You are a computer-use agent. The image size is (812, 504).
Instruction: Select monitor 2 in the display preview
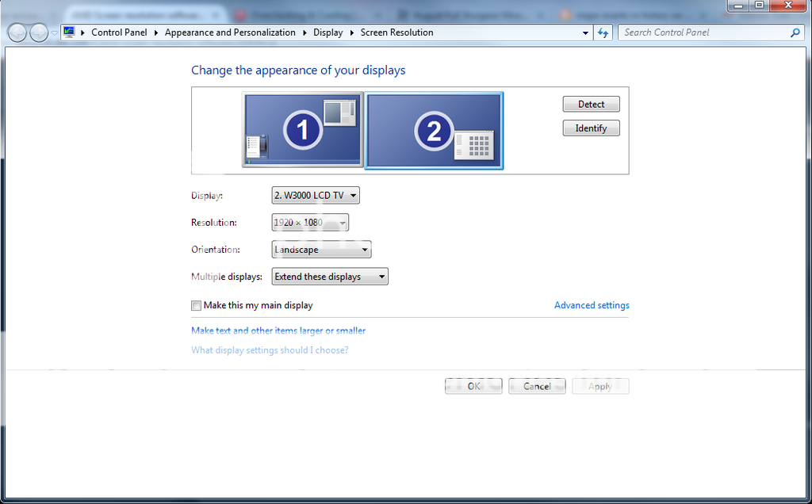pos(433,131)
